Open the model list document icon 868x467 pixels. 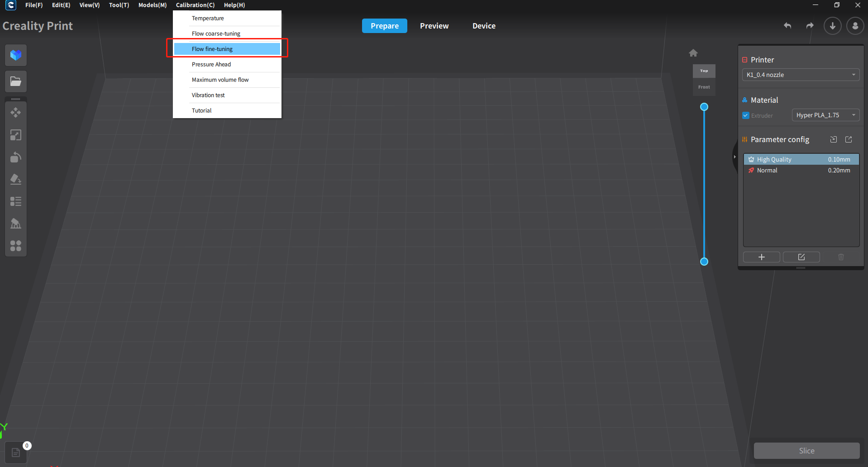click(16, 453)
